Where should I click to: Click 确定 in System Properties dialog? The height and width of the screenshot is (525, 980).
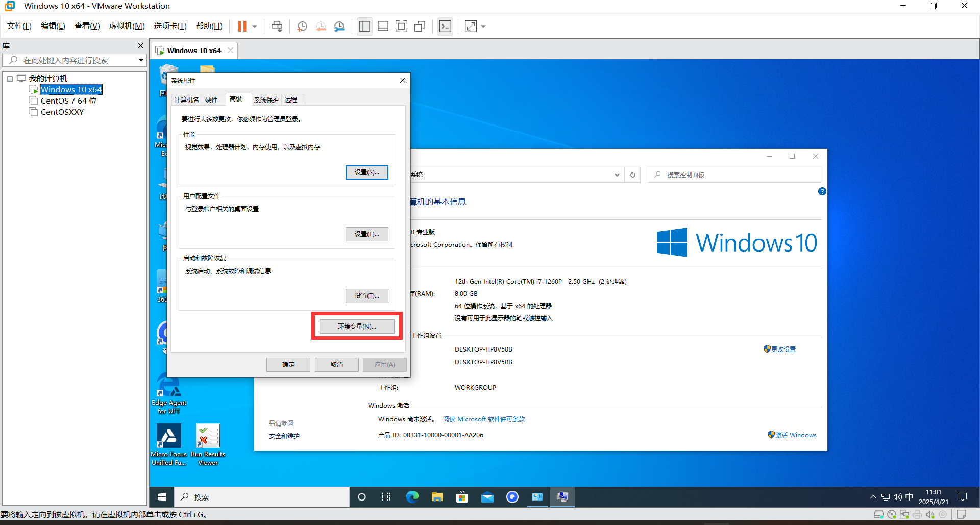point(288,365)
